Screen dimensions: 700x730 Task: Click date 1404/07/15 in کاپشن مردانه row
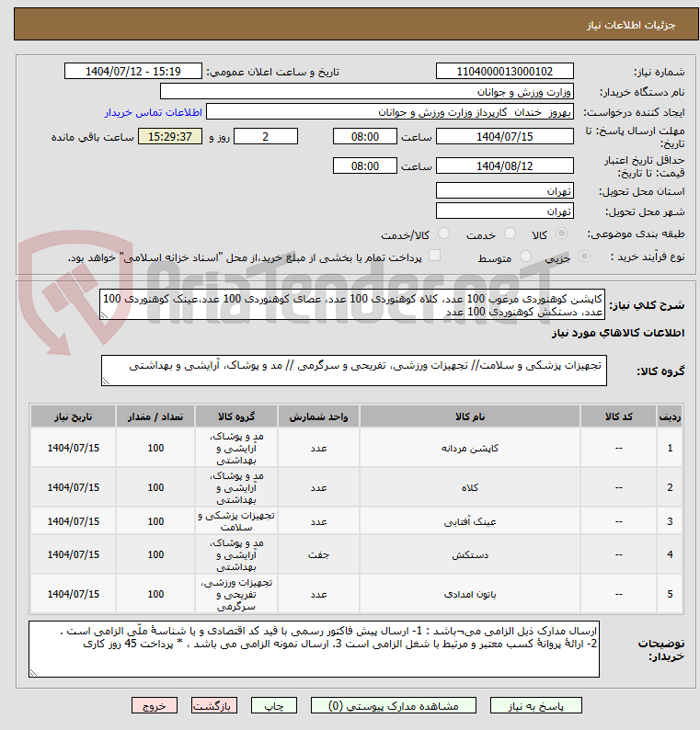[73, 448]
